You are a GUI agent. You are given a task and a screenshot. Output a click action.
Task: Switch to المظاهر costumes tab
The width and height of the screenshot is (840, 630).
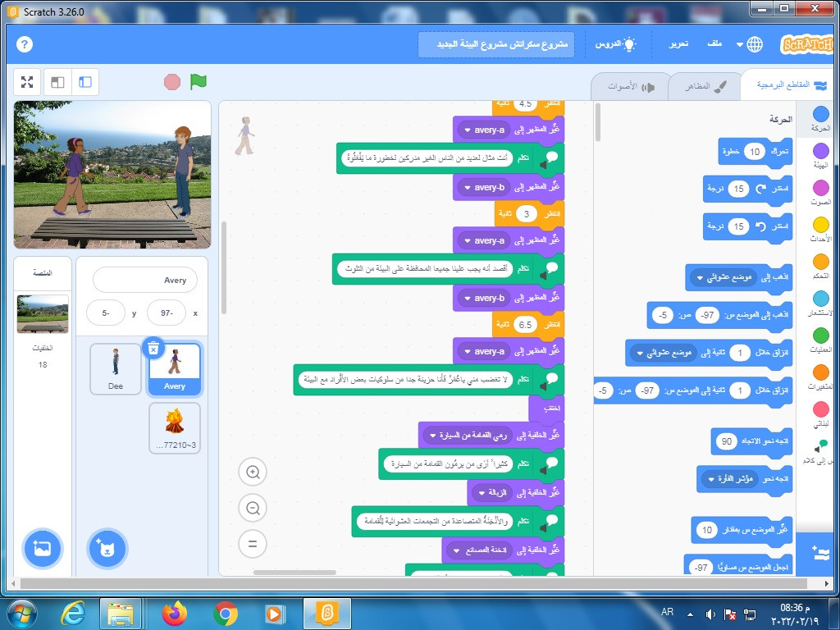point(705,86)
